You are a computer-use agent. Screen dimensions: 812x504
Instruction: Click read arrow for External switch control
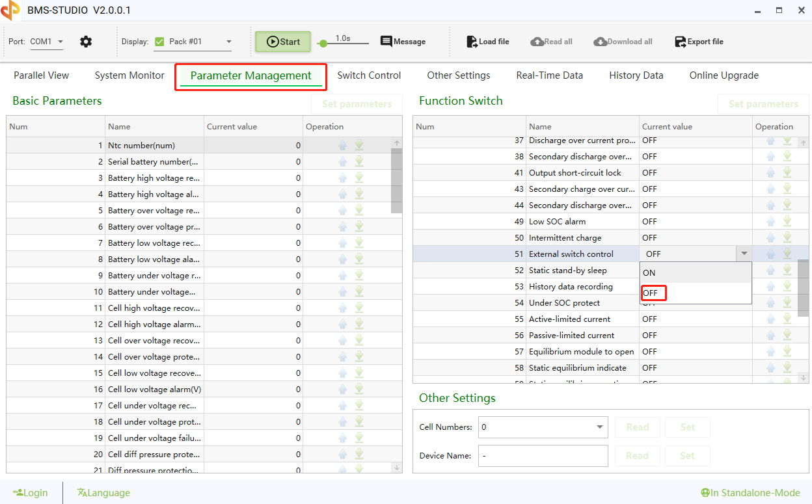771,254
